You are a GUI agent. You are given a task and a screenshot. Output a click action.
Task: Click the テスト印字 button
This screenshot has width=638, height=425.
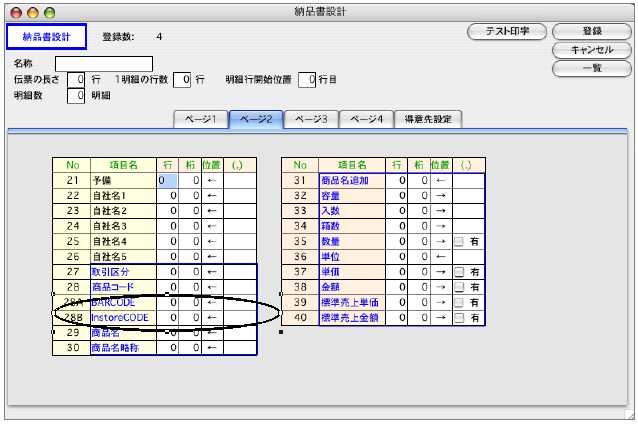pyautogui.click(x=506, y=32)
